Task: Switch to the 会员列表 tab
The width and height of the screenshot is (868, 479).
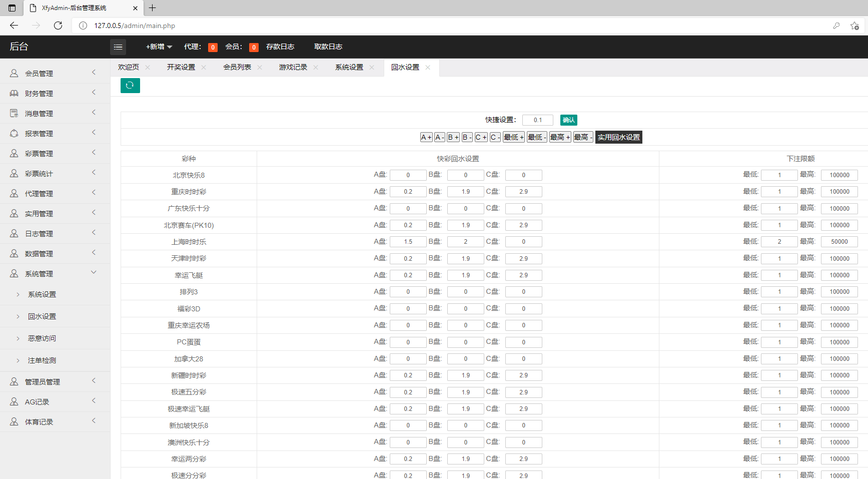Action: 237,67
